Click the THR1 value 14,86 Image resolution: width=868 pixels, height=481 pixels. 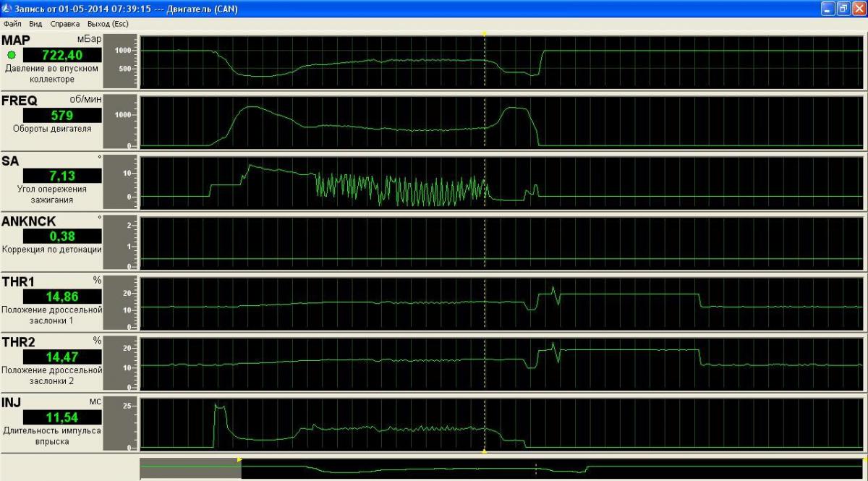62,296
